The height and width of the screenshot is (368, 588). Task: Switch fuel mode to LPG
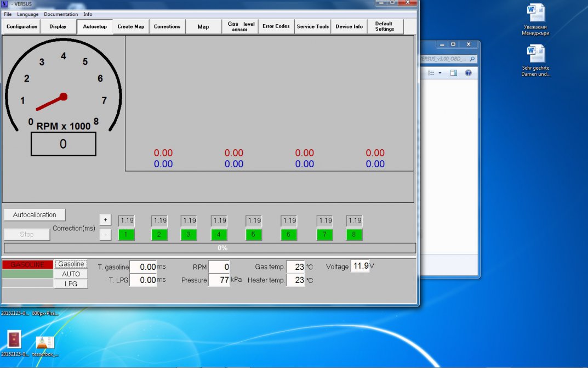click(x=71, y=284)
